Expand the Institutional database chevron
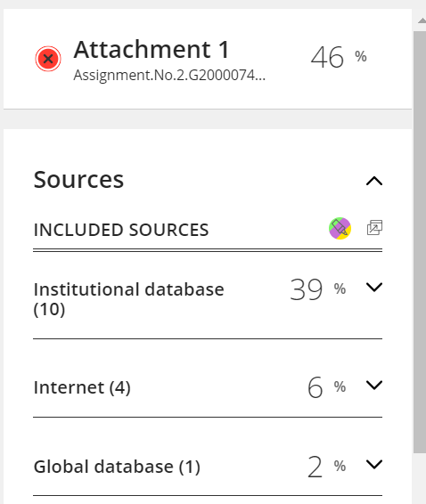Image resolution: width=426 pixels, height=504 pixels. (374, 287)
